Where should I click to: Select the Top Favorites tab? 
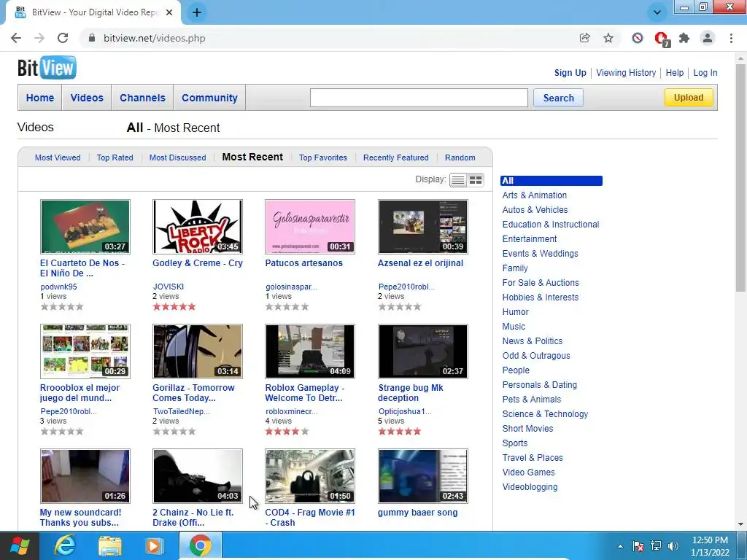click(x=323, y=157)
